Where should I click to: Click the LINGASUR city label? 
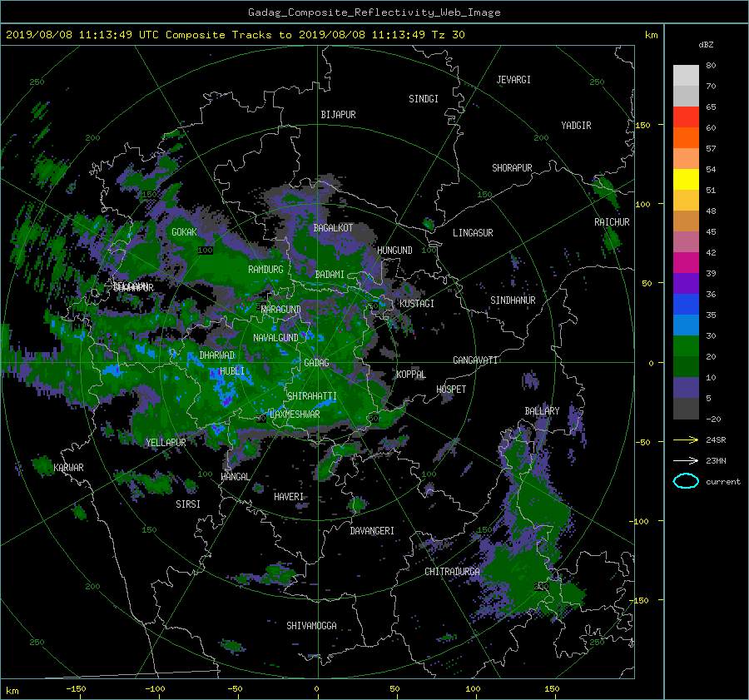(x=473, y=233)
